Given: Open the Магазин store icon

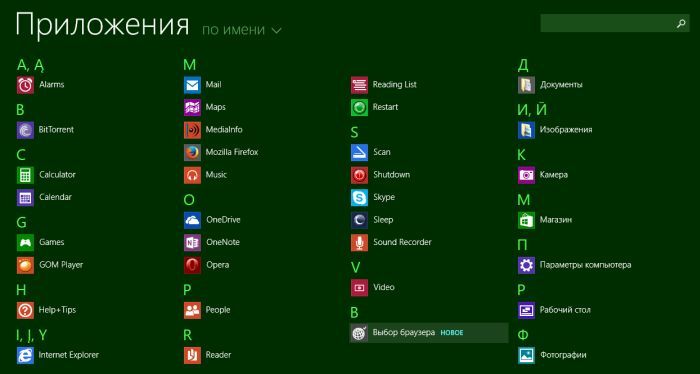Looking at the screenshot, I should [x=526, y=220].
